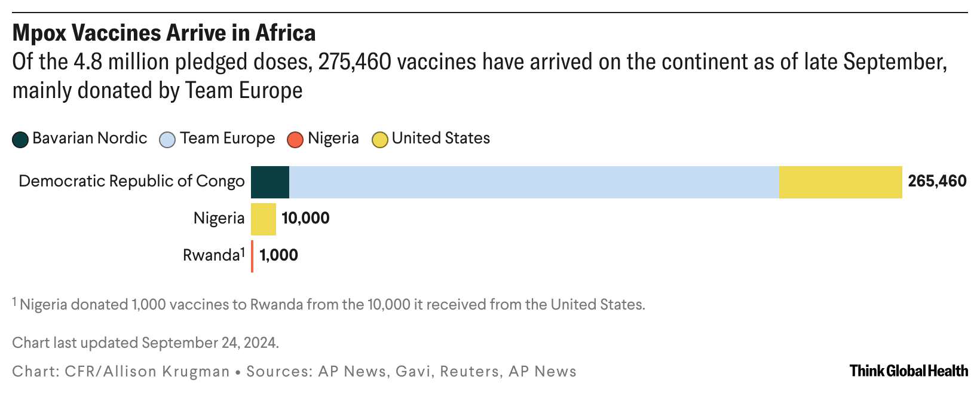The image size is (980, 398).
Task: Select the yellow United States legend circle
Action: coord(379,140)
